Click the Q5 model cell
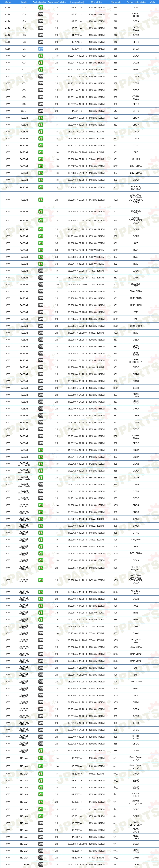The image size is (159, 868). point(24,49)
